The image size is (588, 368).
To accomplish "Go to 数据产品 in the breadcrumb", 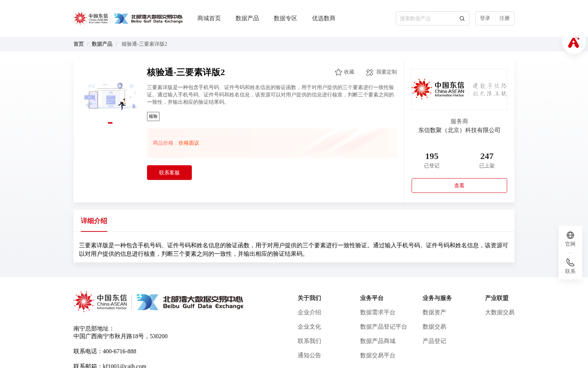I will pyautogui.click(x=102, y=44).
